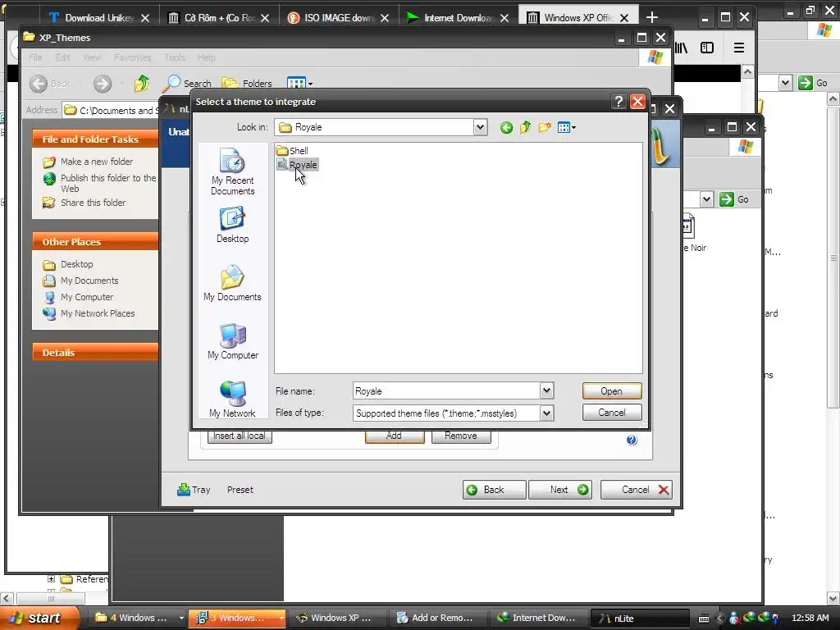Image resolution: width=840 pixels, height=630 pixels.
Task: Open a new browser tab with plus
Action: tap(652, 18)
